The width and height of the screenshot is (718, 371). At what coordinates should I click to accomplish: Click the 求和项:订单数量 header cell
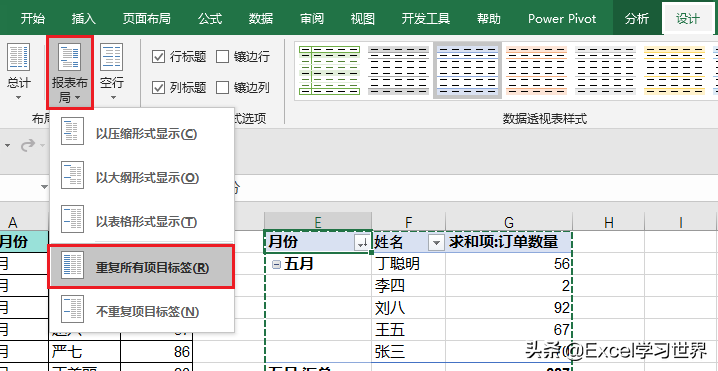coord(509,242)
